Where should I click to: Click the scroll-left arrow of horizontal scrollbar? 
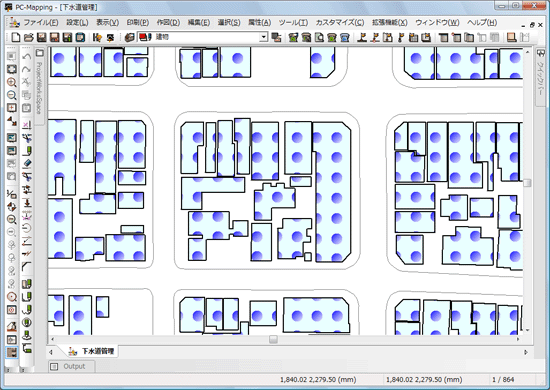pos(52,339)
